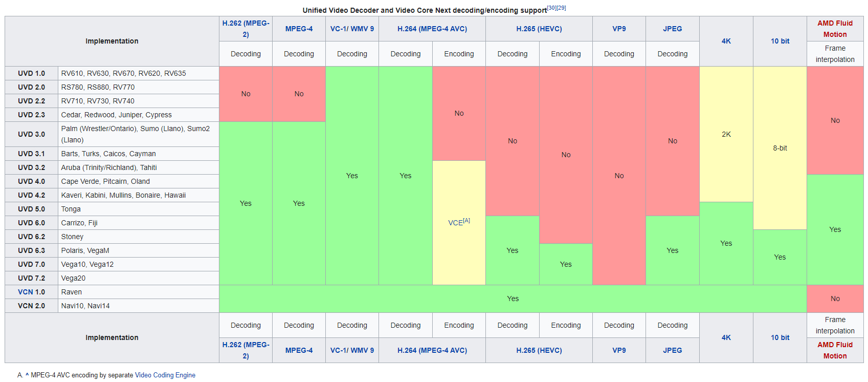Click reference [29] in the table caption

[x=561, y=8]
